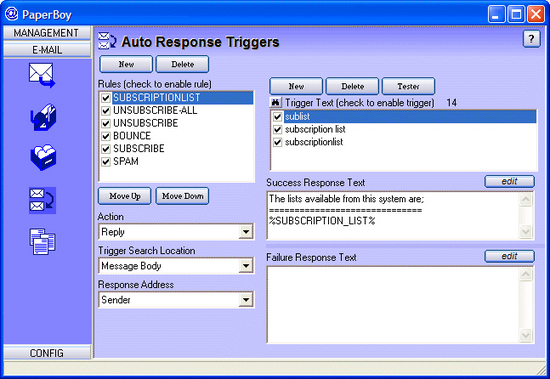Switch to the MANAGEMENT section tab
The image size is (550, 379).
[47, 33]
